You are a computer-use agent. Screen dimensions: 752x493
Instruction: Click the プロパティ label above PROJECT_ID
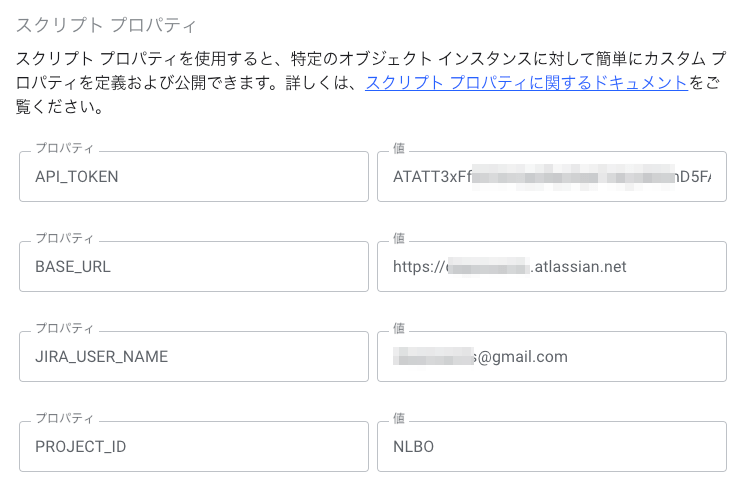(64, 418)
